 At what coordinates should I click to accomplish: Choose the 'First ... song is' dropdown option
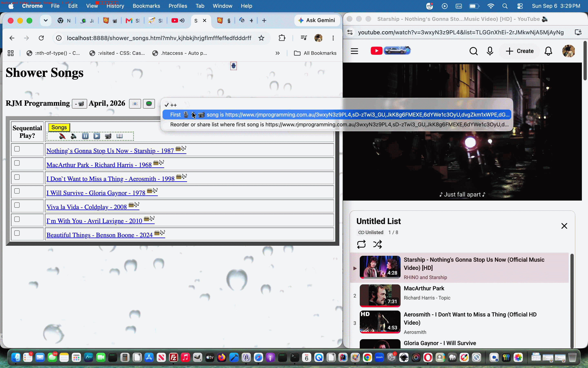[337, 115]
